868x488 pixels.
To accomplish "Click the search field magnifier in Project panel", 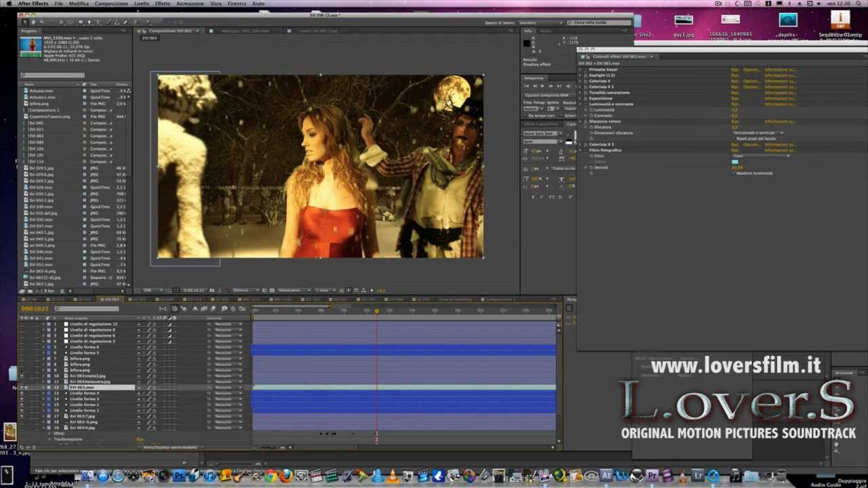I will [x=22, y=75].
